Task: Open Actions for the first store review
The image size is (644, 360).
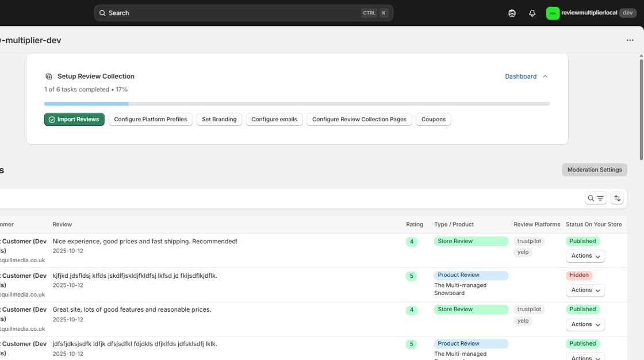Action: (585, 255)
